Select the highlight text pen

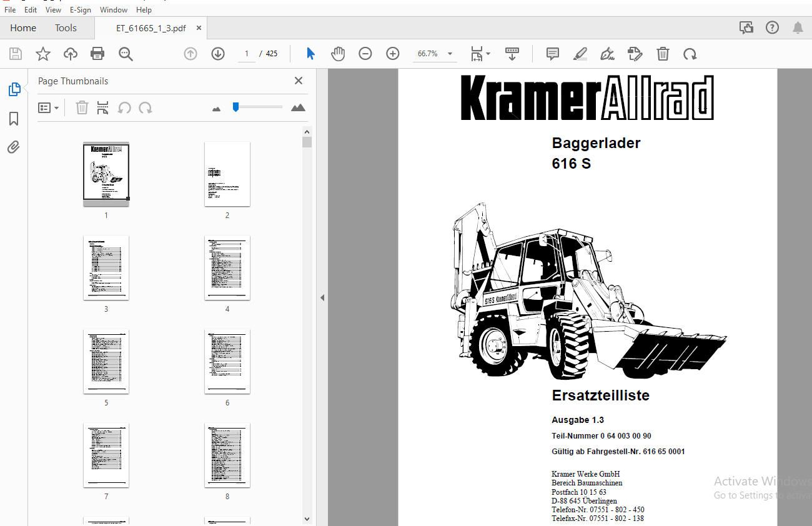(580, 54)
